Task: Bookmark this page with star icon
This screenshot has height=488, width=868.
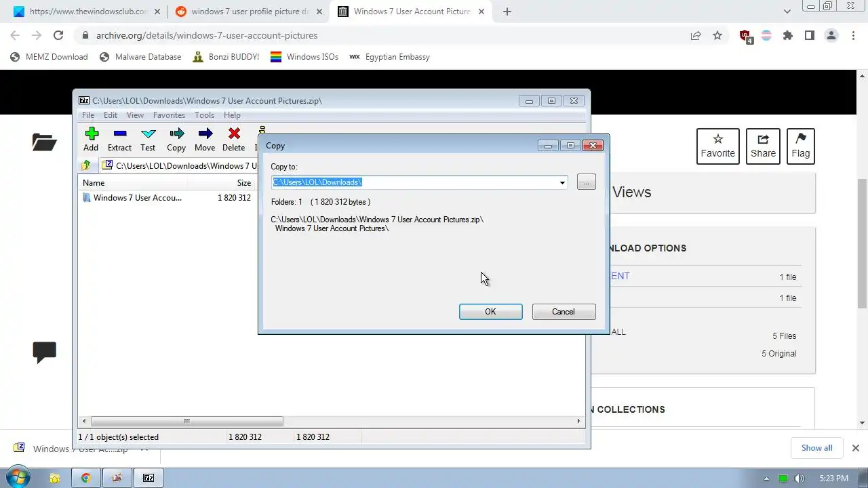Action: [x=717, y=35]
